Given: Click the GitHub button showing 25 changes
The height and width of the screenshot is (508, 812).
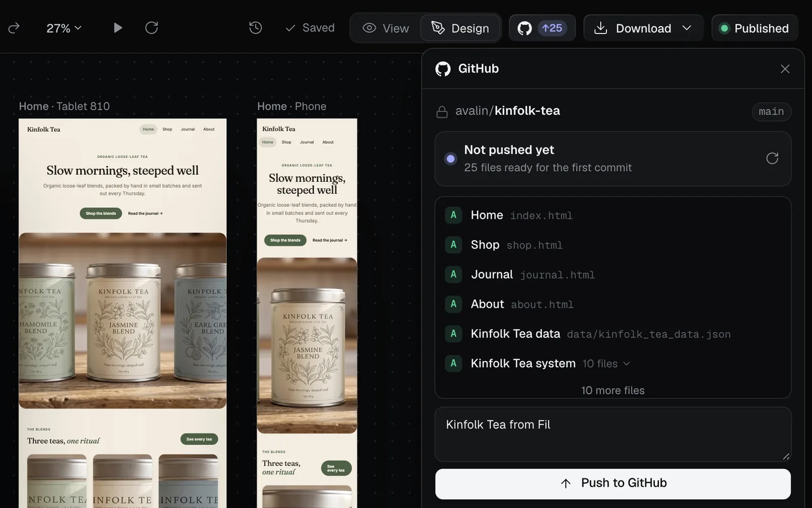Looking at the screenshot, I should tap(542, 28).
